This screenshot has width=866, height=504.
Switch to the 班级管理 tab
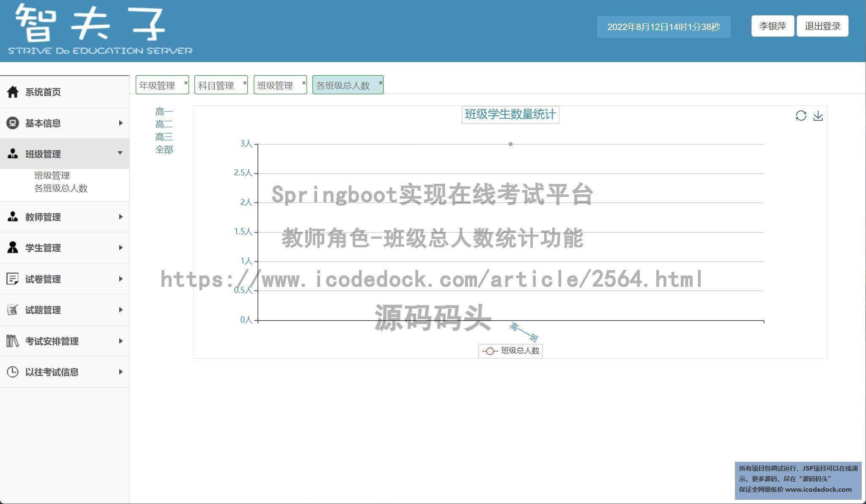(275, 85)
